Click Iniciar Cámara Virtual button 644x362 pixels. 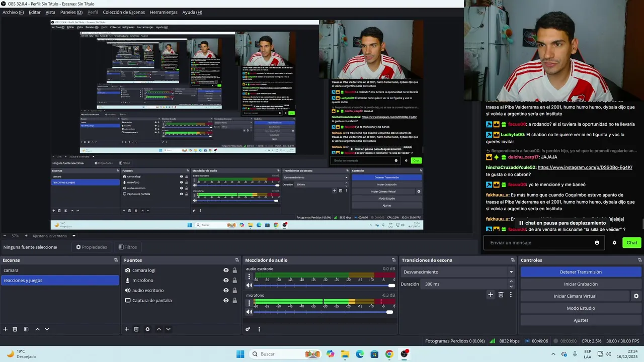point(575,296)
